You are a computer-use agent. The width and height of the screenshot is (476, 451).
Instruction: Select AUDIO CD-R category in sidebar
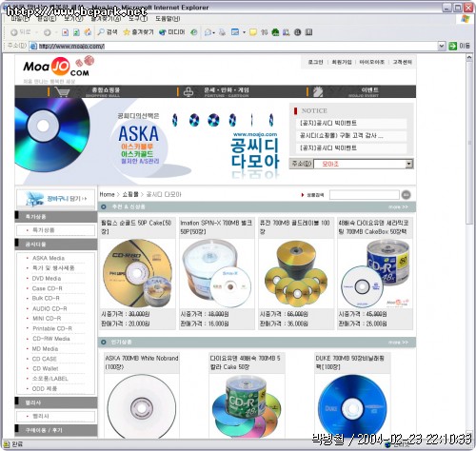(x=50, y=308)
